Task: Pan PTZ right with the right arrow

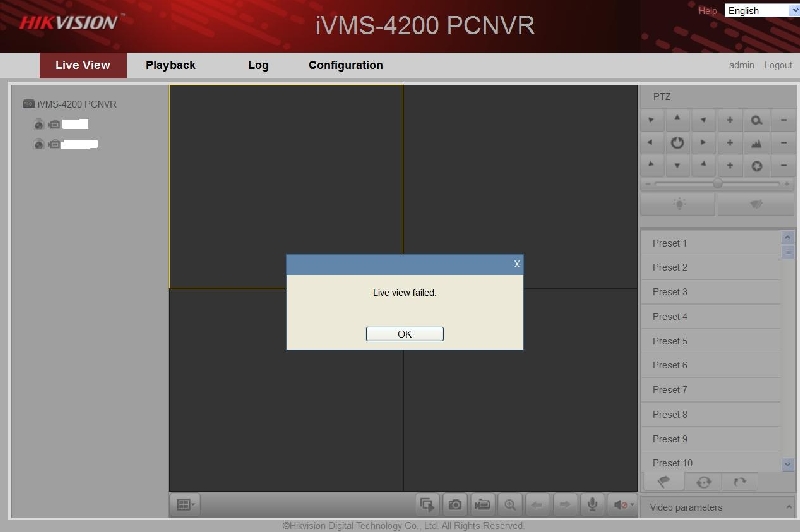Action: pyautogui.click(x=703, y=143)
